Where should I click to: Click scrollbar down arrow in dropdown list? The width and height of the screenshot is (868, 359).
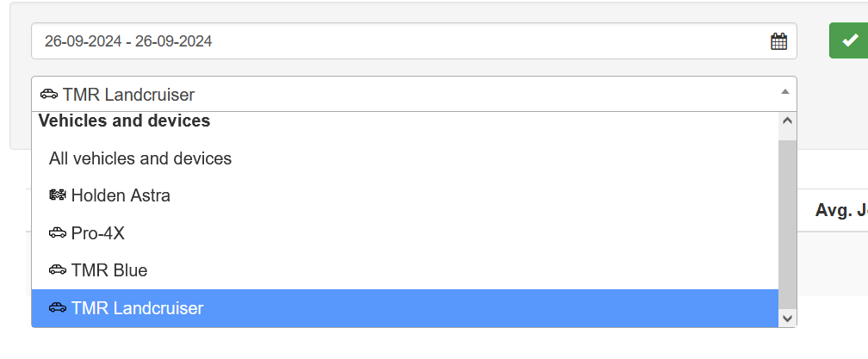coord(788,318)
